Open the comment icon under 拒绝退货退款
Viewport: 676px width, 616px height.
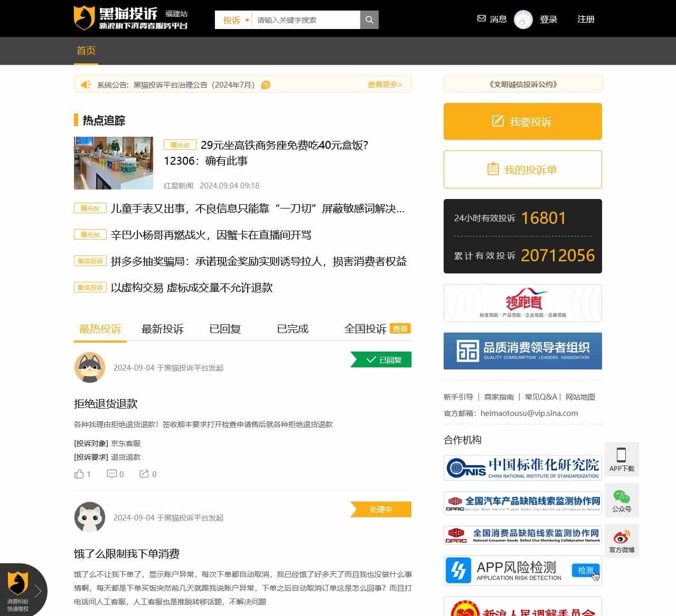111,474
